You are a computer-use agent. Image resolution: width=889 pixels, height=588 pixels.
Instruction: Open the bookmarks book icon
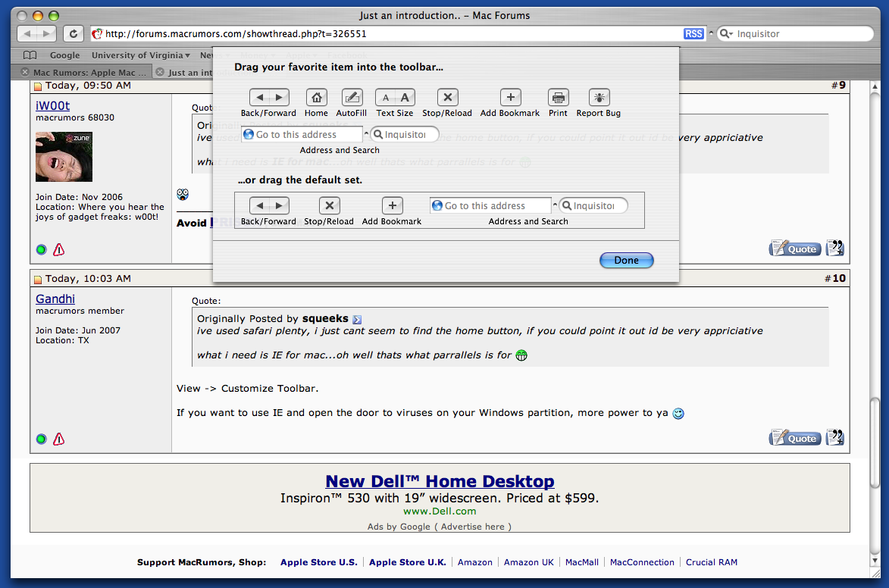[30, 55]
